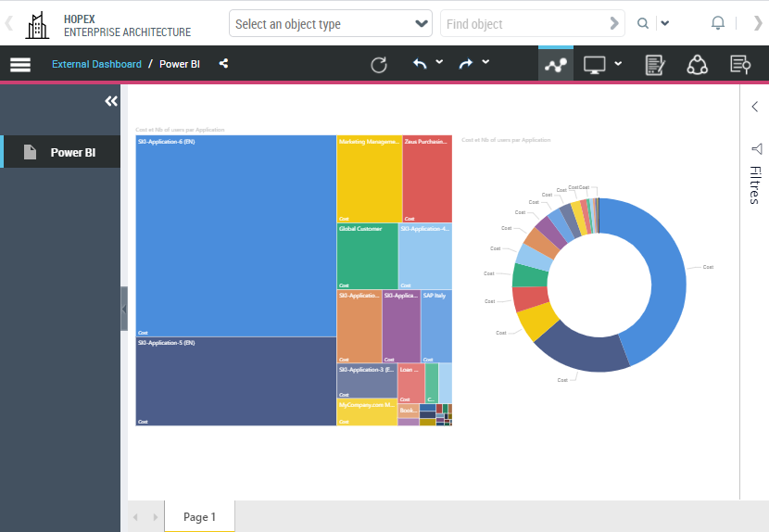Open the Select an object type dropdown

pyautogui.click(x=331, y=24)
